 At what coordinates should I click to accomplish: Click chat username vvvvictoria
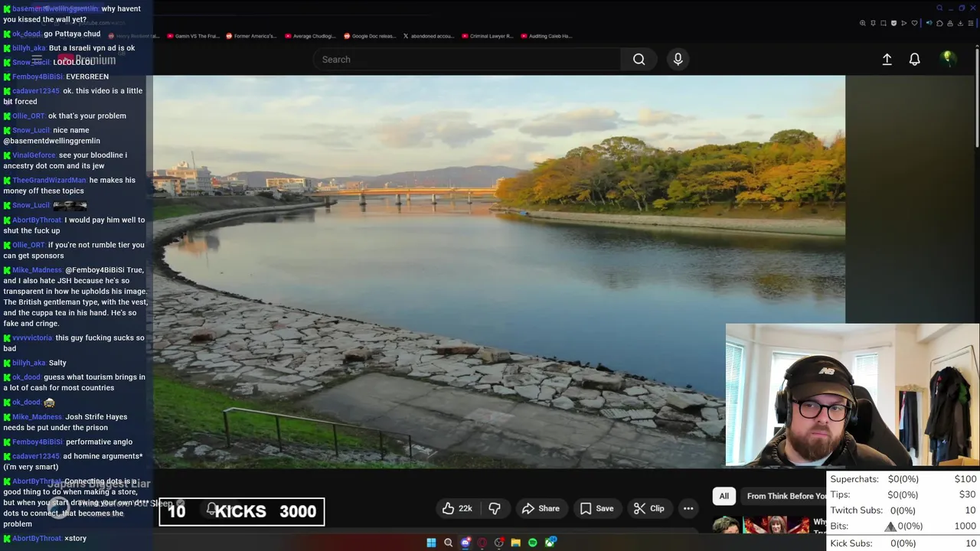coord(32,338)
